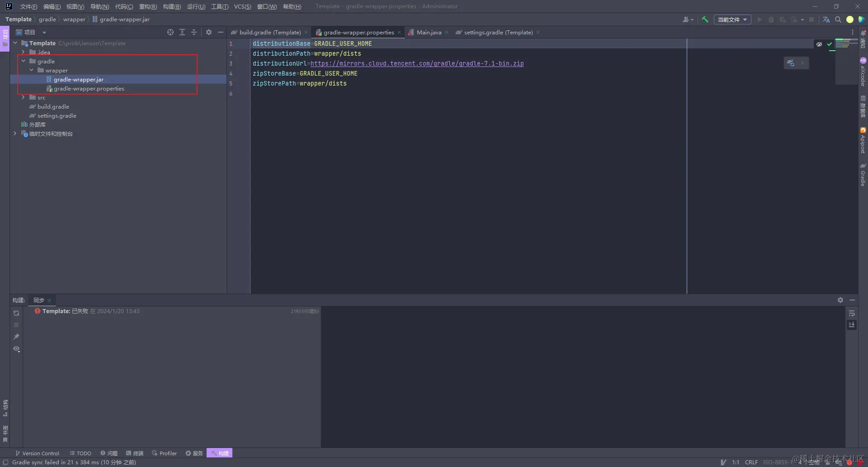Expand the 临时文件和控制台 node

15,133
